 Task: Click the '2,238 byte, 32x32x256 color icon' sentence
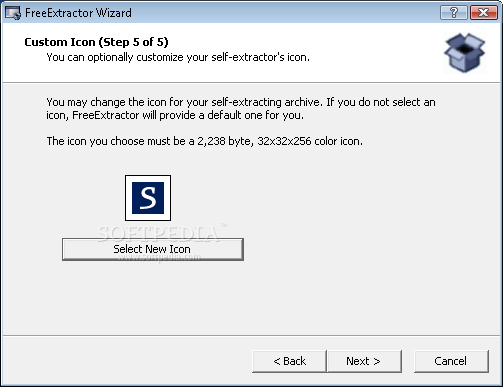click(204, 141)
